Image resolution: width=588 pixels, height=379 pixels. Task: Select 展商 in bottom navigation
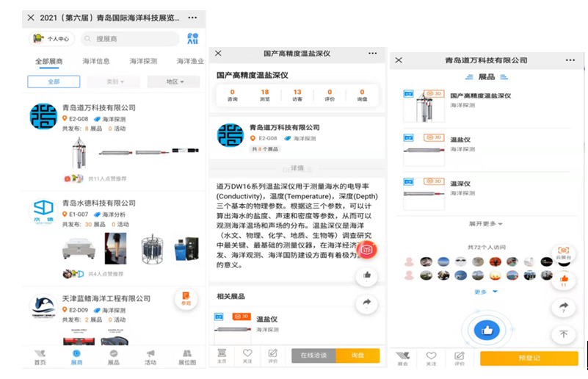(x=76, y=357)
